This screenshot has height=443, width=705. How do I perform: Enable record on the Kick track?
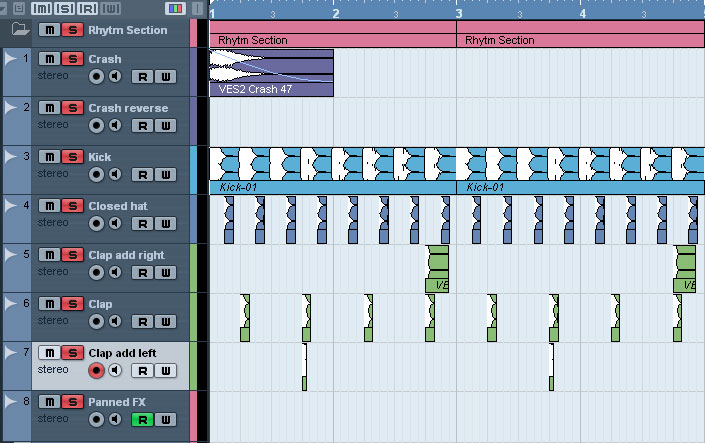point(97,174)
